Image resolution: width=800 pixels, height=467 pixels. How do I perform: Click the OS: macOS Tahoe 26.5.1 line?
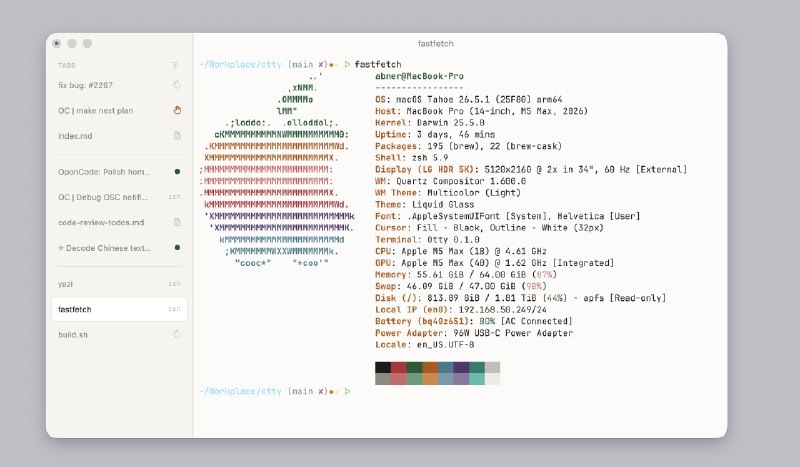[x=468, y=100]
